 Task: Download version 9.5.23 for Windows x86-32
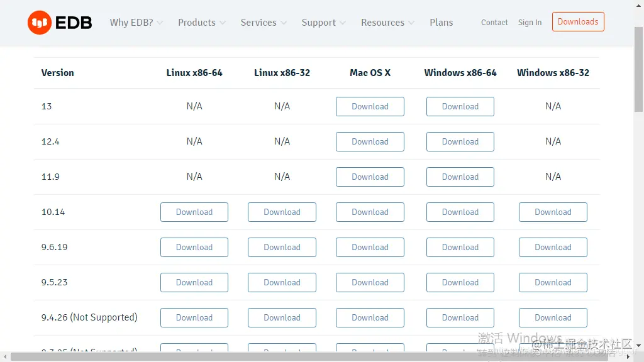553,283
